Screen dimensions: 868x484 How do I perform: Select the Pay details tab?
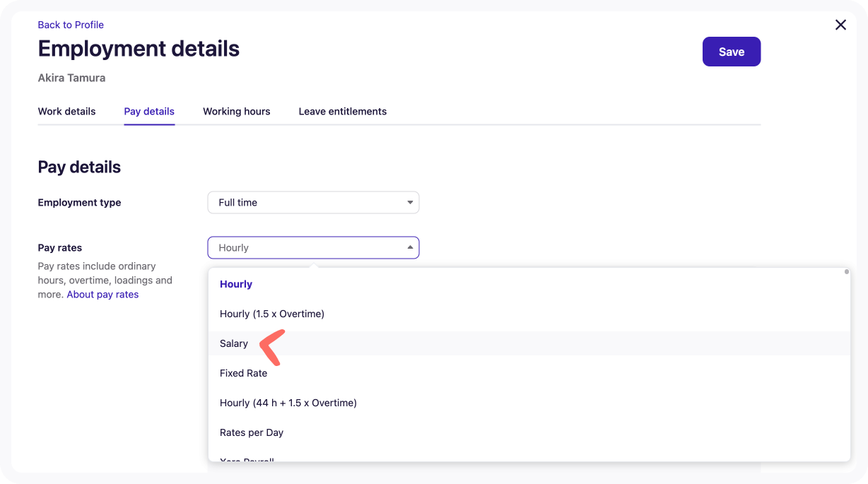point(149,112)
